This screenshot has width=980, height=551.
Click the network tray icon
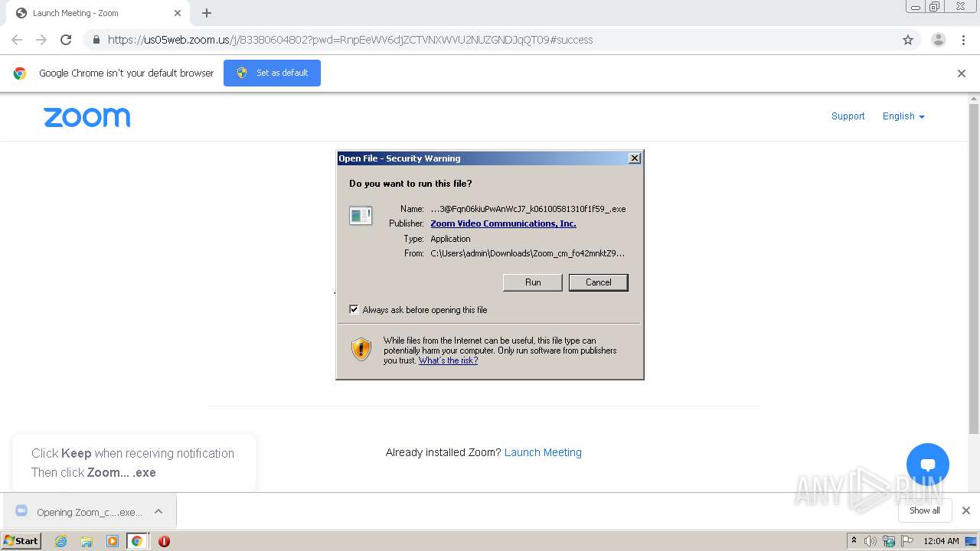pyautogui.click(x=889, y=541)
